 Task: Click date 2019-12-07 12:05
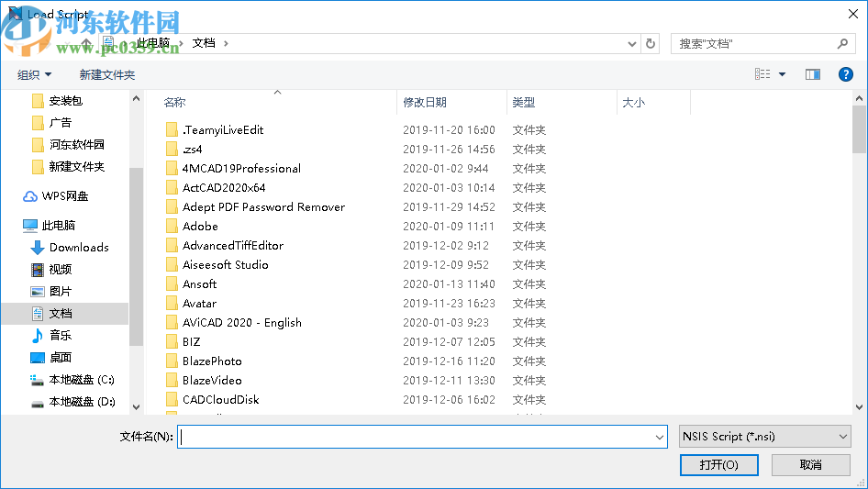[x=449, y=341]
